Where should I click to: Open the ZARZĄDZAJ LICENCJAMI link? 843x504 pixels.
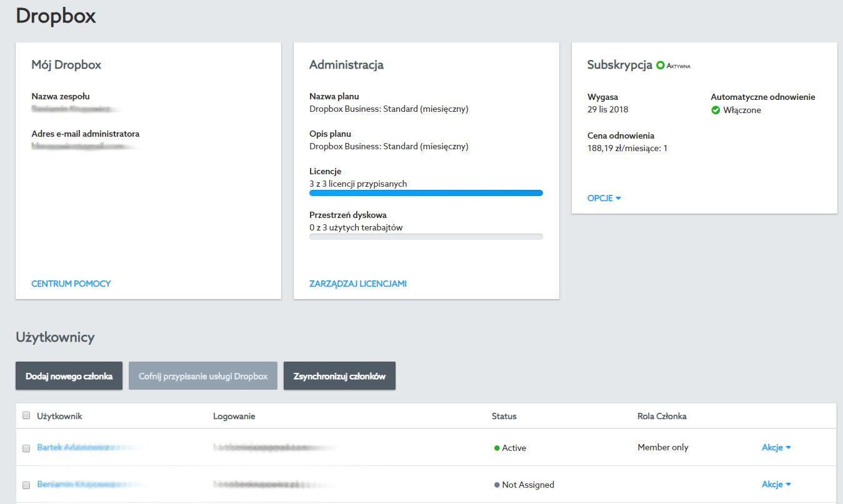click(358, 284)
